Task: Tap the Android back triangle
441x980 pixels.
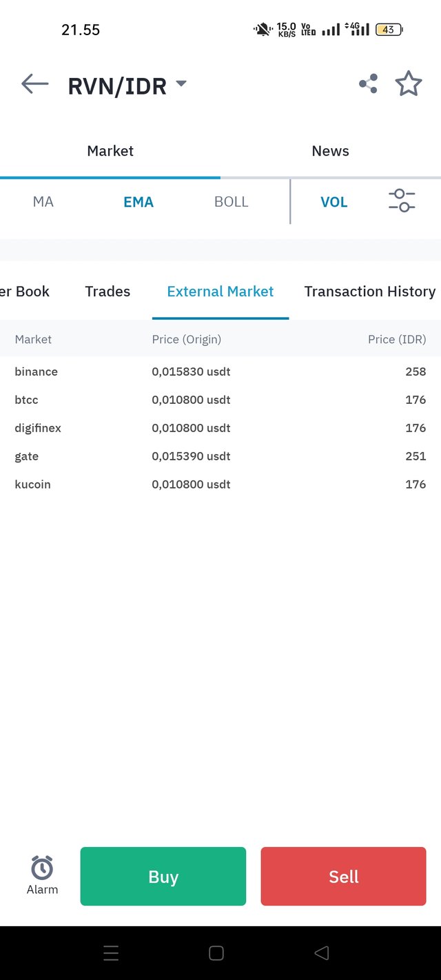Action: click(x=321, y=953)
